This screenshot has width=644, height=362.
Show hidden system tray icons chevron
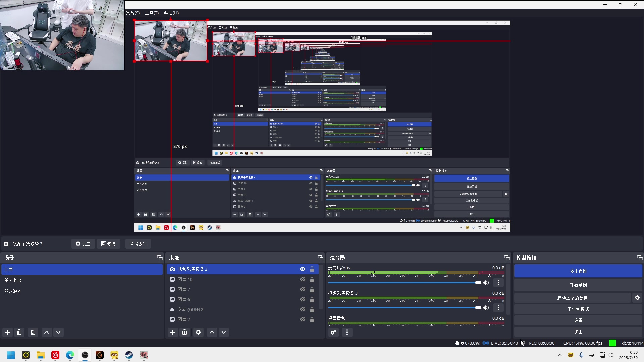coord(559,355)
